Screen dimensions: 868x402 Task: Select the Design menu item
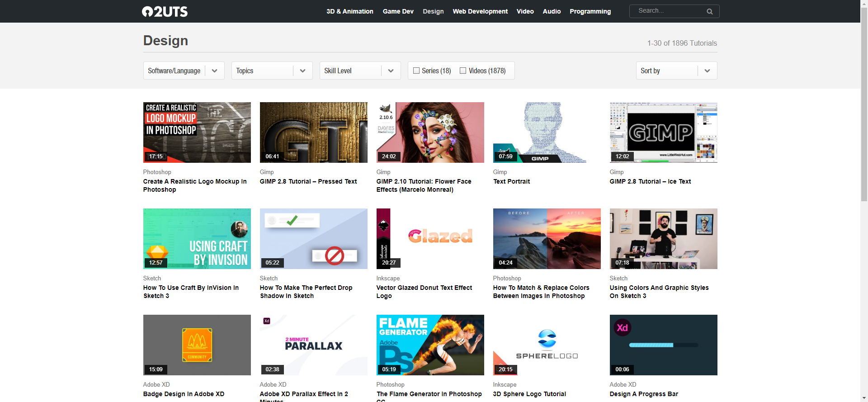click(433, 11)
